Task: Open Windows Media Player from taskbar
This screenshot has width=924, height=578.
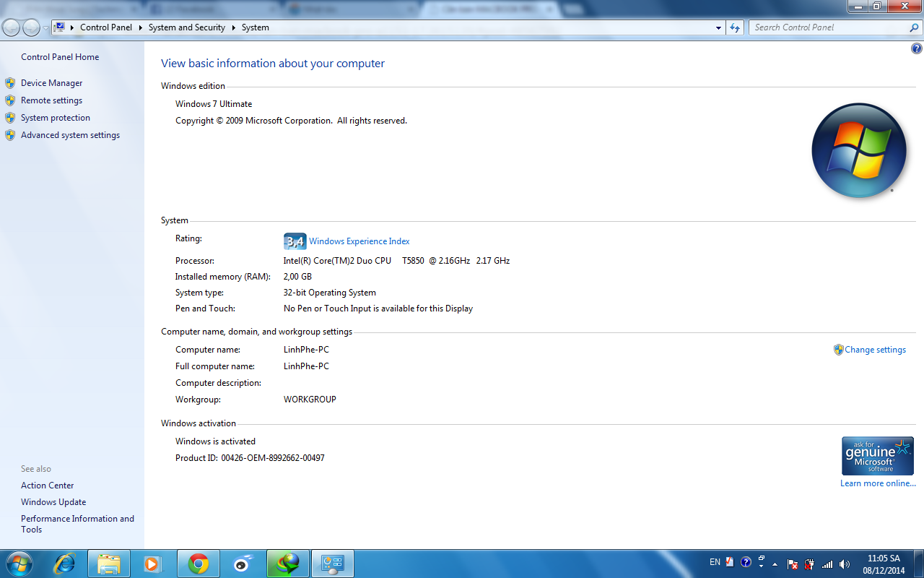Action: (152, 564)
